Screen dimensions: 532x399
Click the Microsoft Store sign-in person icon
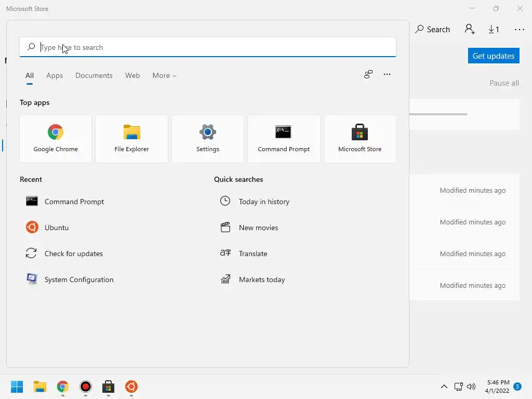click(470, 29)
